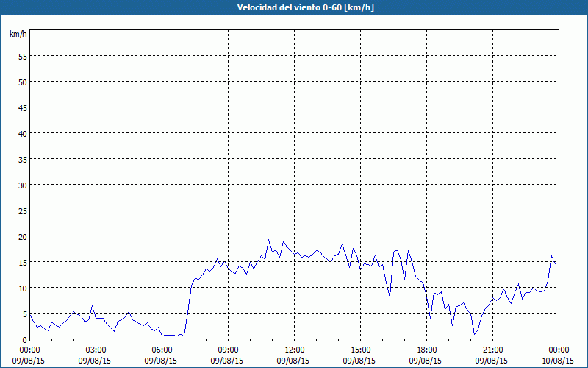This screenshot has height=368, width=588.
Task: Click the "45" vertical axis value
Action: pyautogui.click(x=23, y=107)
